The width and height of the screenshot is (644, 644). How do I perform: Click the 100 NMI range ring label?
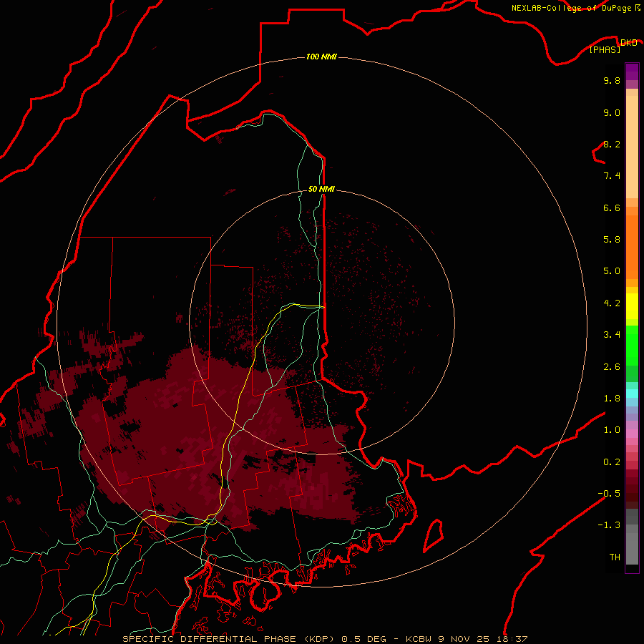pyautogui.click(x=321, y=57)
